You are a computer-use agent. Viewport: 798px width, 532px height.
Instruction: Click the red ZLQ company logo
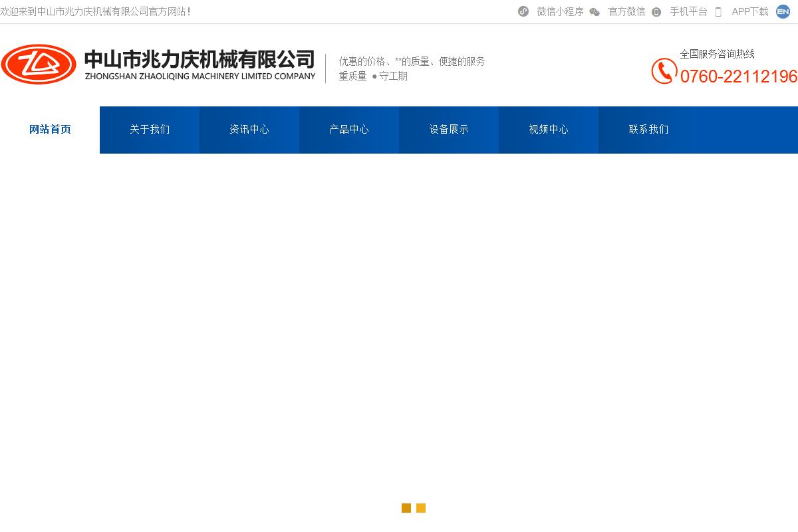point(39,65)
